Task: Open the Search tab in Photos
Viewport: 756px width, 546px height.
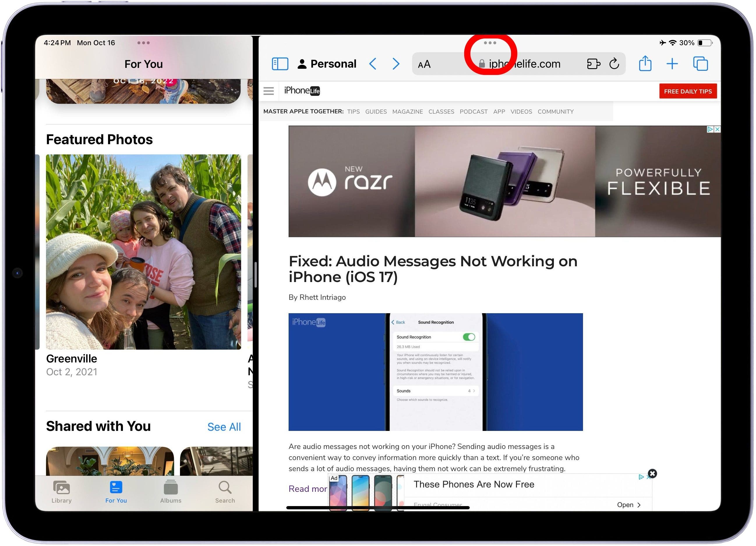Action: click(x=225, y=492)
